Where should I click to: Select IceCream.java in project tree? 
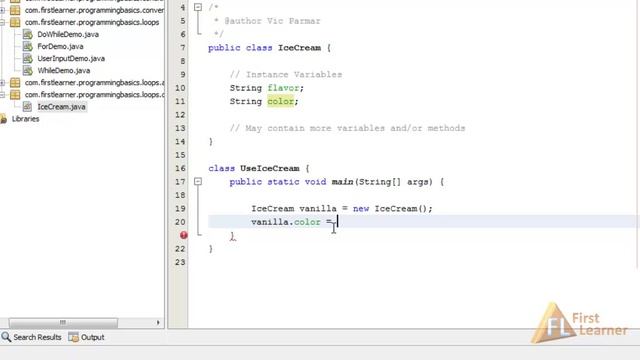click(x=61, y=107)
